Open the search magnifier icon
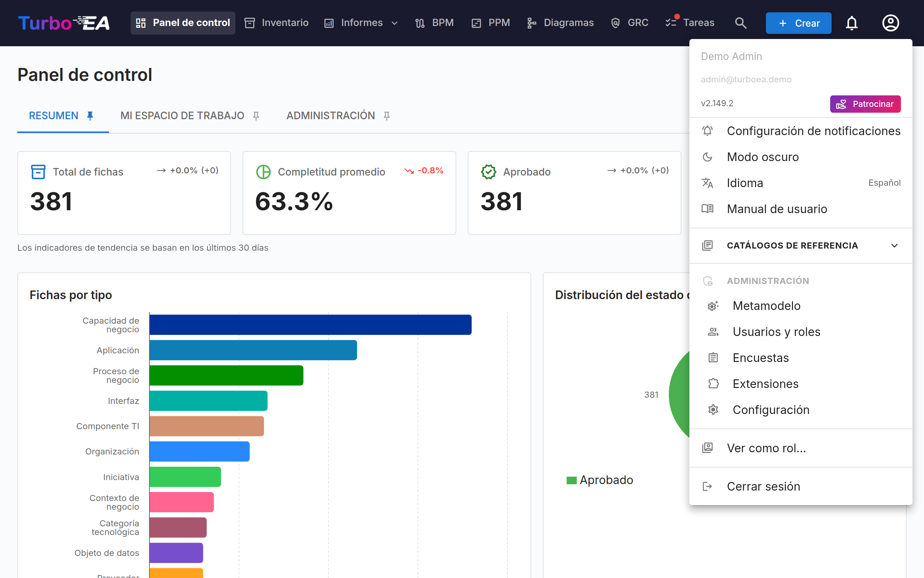 tap(740, 23)
